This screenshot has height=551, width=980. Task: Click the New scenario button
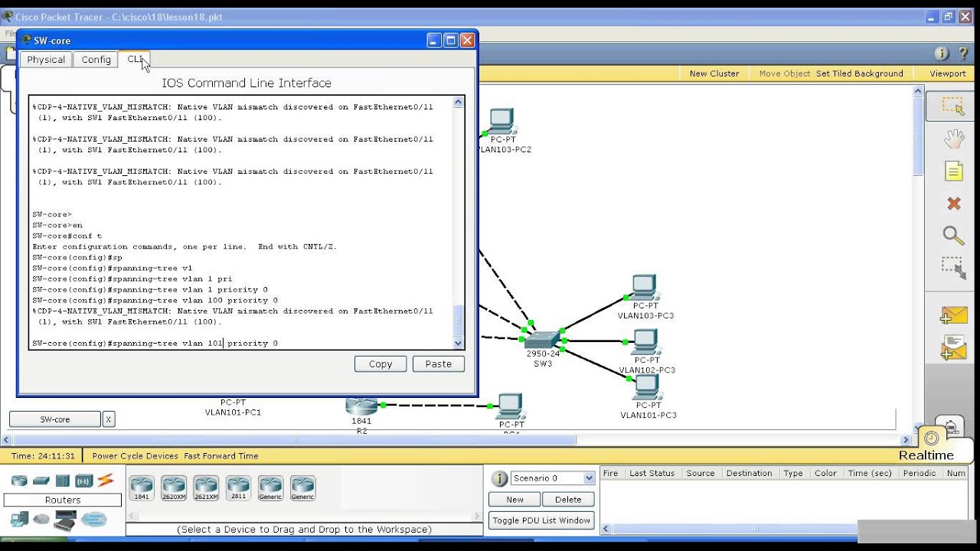tap(515, 500)
